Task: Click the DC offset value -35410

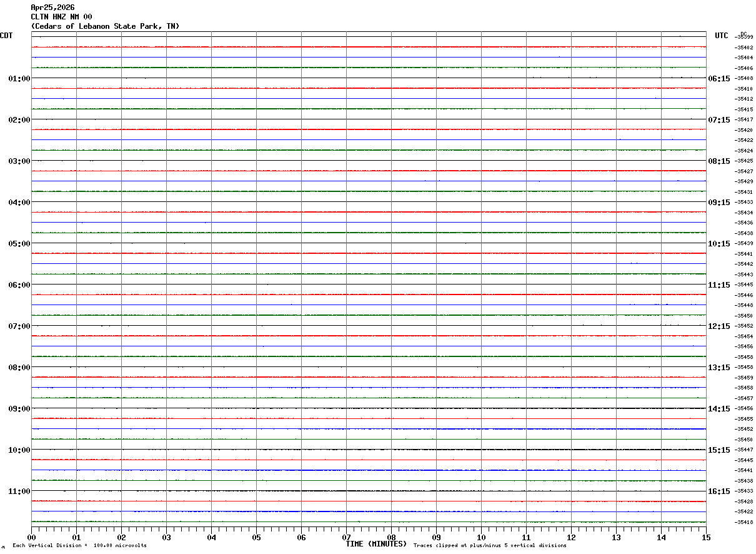Action: point(744,89)
